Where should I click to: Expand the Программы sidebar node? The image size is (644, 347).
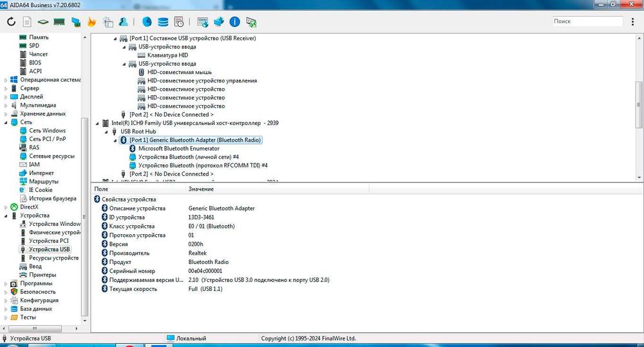tap(6, 283)
